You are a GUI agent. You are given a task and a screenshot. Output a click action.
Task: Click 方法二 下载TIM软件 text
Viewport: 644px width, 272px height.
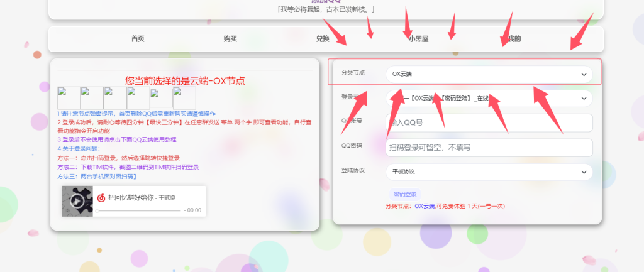(x=128, y=167)
